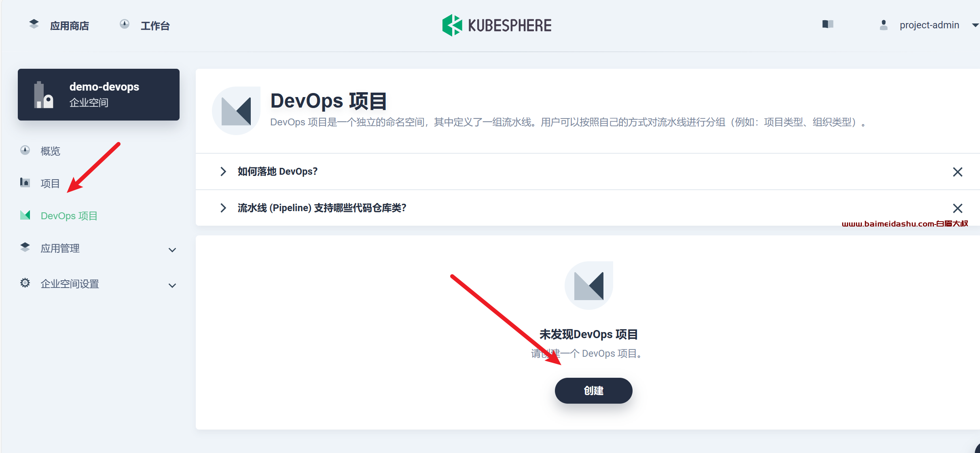Close the 流水线 (Pipeline) tip row
This screenshot has height=453, width=980.
957,208
